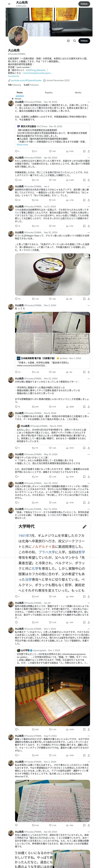
Task: Open the Häagen-Dazs ice cream photo
Action: (x=52, y=275)
